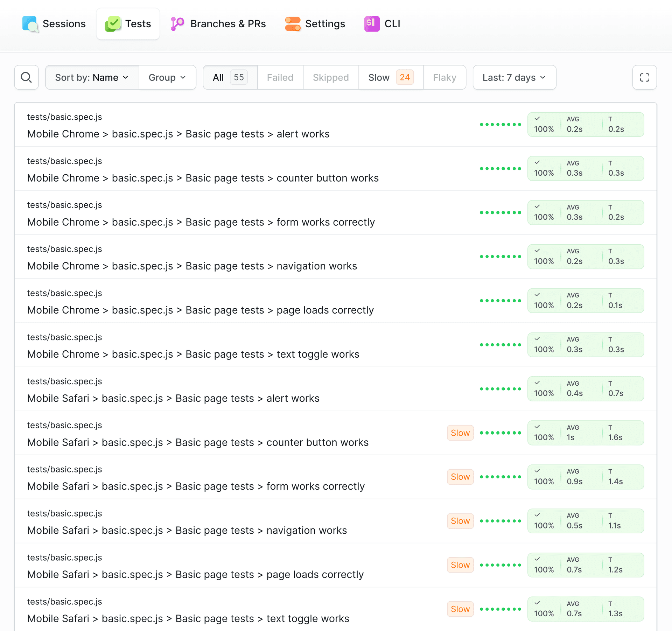Switch to the Tests tab

coord(128,23)
